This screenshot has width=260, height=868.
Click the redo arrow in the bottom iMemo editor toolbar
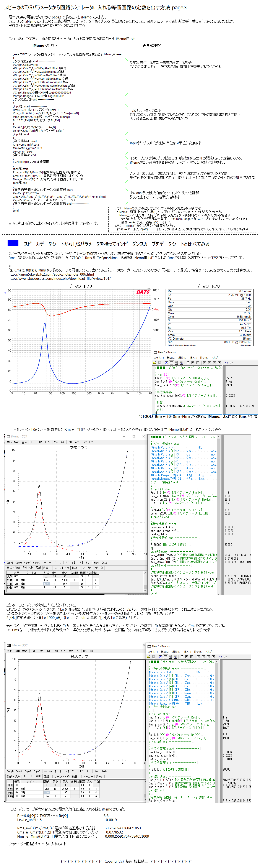pos(225,657)
